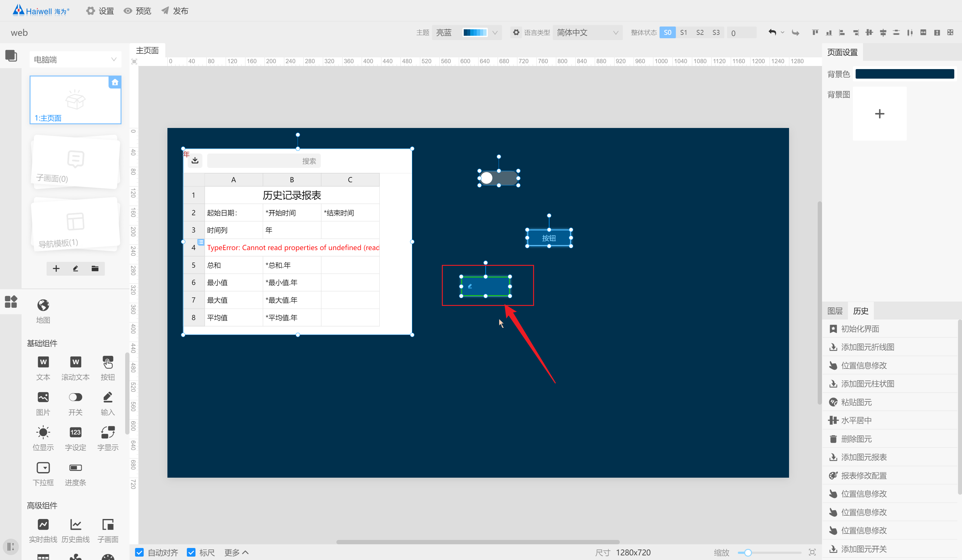962x560 pixels.
Task: Switch to the 历史 history tab
Action: [861, 311]
